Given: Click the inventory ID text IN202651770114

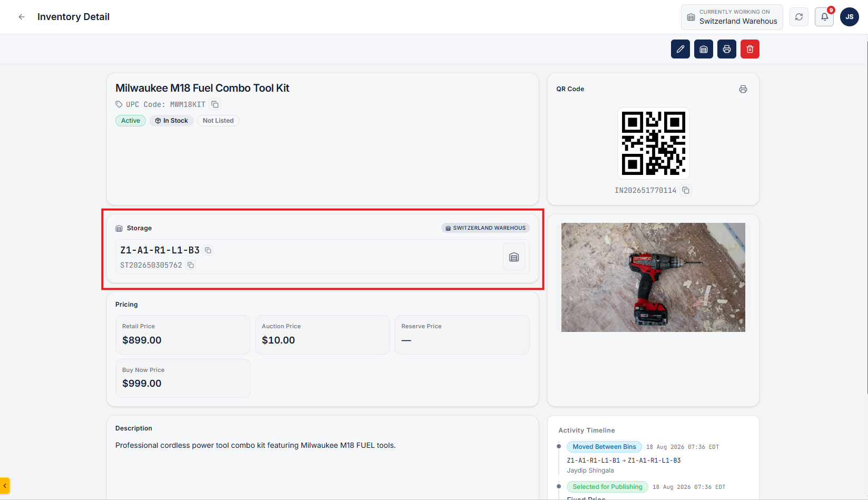Looking at the screenshot, I should [x=646, y=190].
